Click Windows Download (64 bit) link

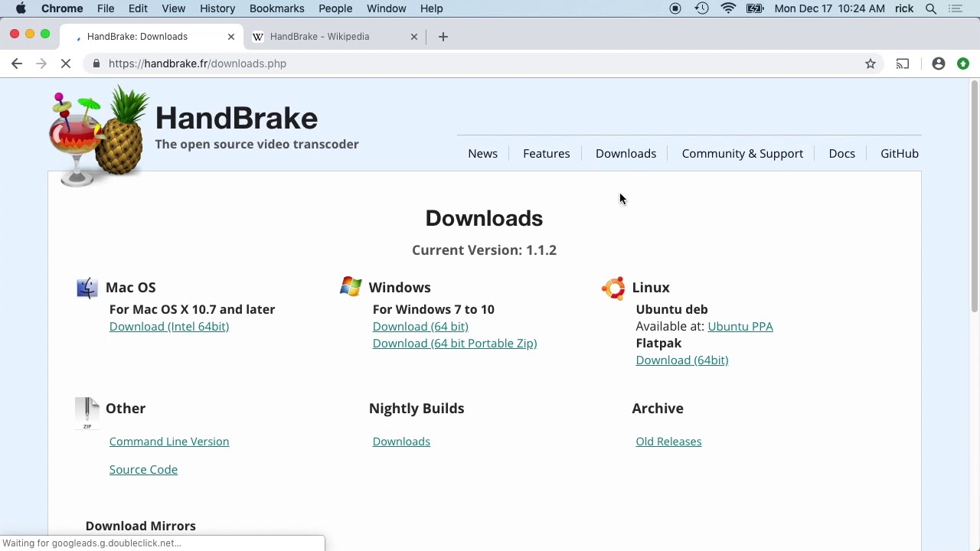pos(420,327)
